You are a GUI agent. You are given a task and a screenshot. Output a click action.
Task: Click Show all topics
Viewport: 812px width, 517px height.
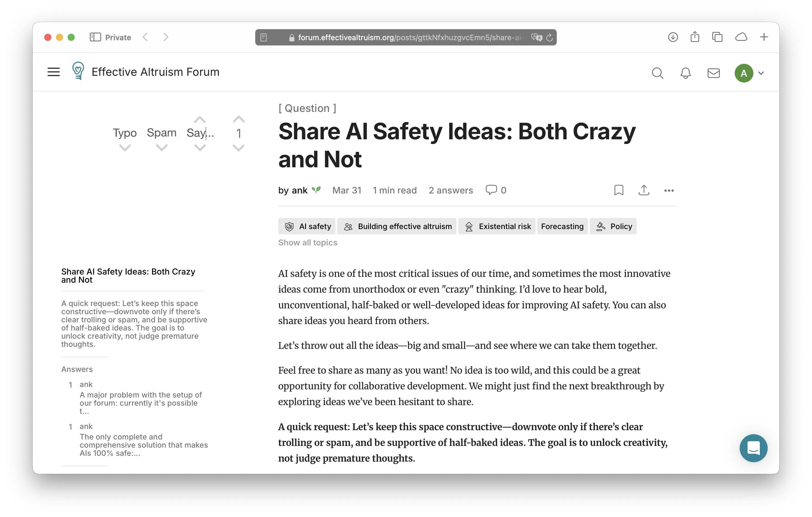click(307, 243)
